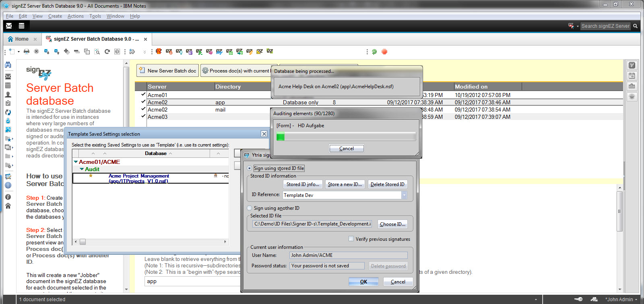644x304 pixels.
Task: Open the To Do clipboard icon in sidebar
Action: [8, 103]
